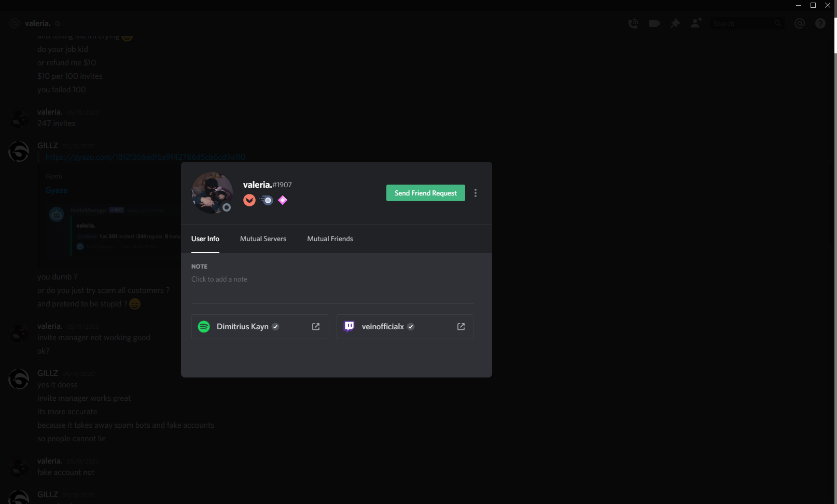
Task: Click the Twitch logo icon
Action: 349,327
